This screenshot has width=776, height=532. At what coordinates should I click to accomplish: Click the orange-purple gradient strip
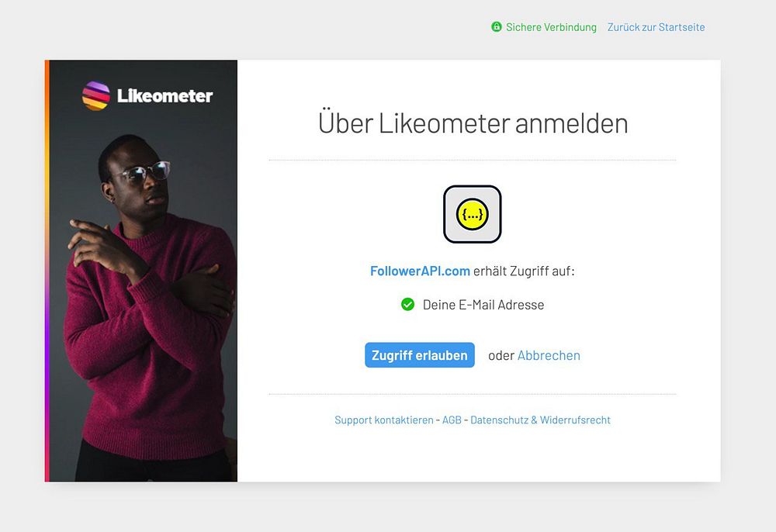[x=47, y=271]
